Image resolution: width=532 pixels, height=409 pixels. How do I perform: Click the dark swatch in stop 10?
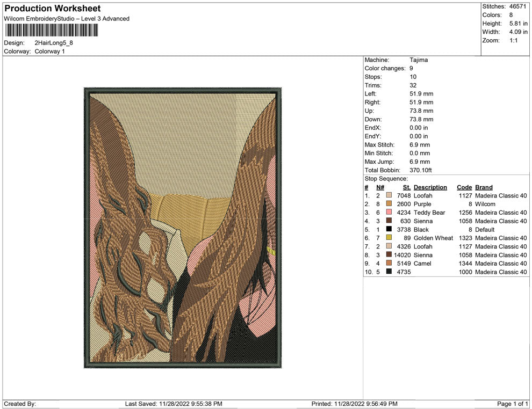[x=389, y=272]
